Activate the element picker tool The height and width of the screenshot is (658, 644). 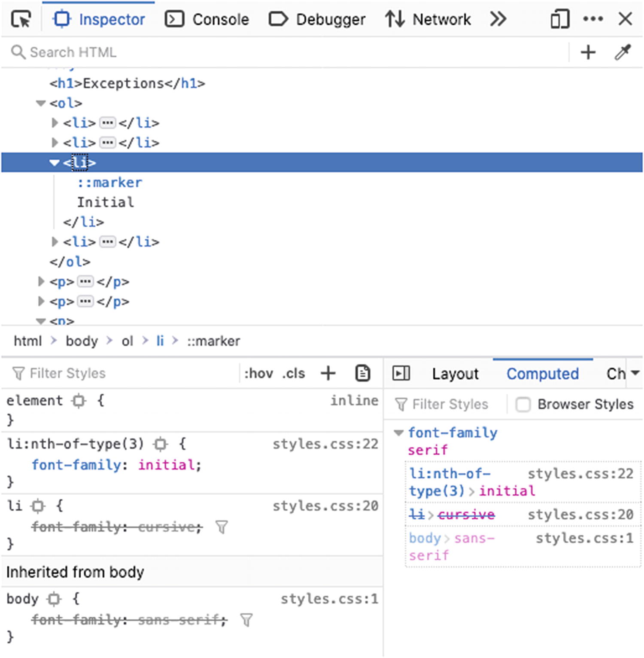point(21,19)
